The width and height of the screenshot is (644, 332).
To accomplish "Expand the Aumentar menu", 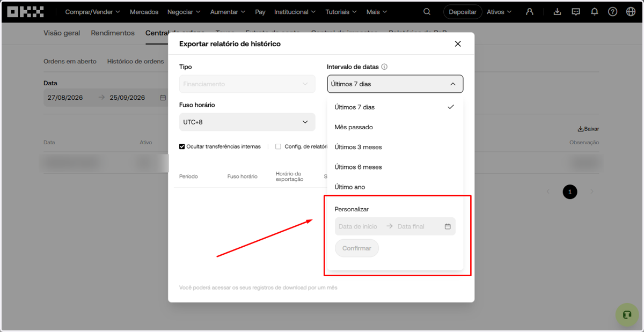I will pos(228,12).
